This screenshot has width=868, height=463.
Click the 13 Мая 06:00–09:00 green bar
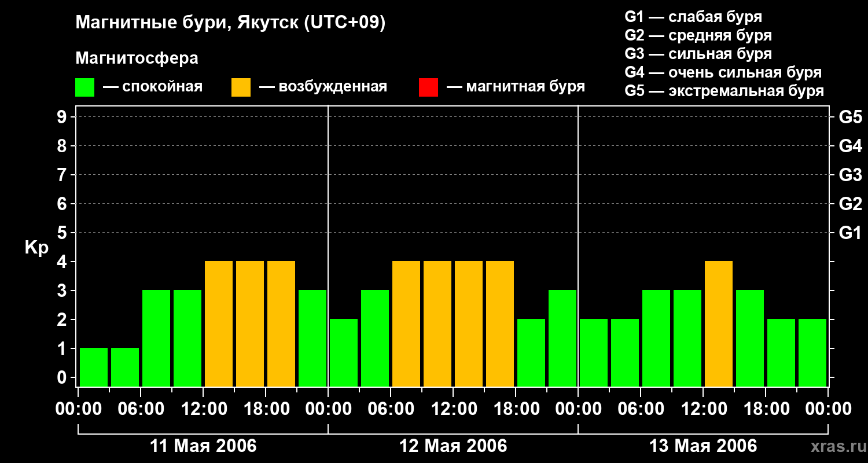pyautogui.click(x=656, y=338)
